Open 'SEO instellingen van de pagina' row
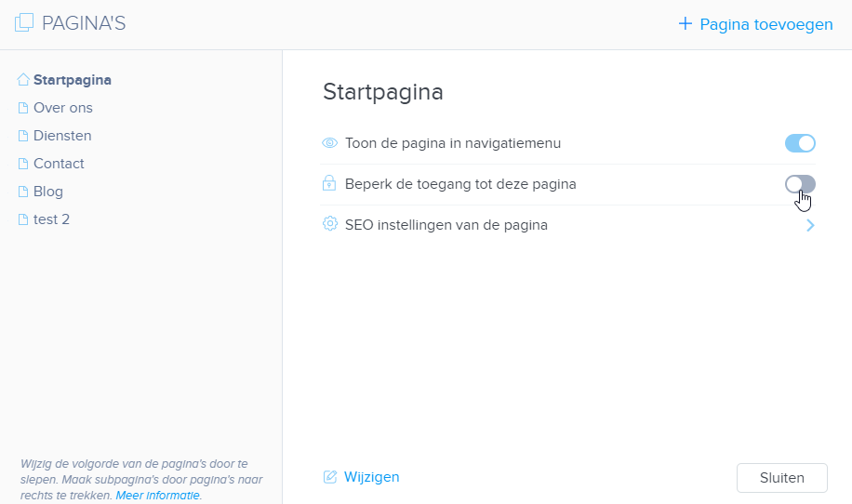Image resolution: width=852 pixels, height=504 pixels. [446, 224]
